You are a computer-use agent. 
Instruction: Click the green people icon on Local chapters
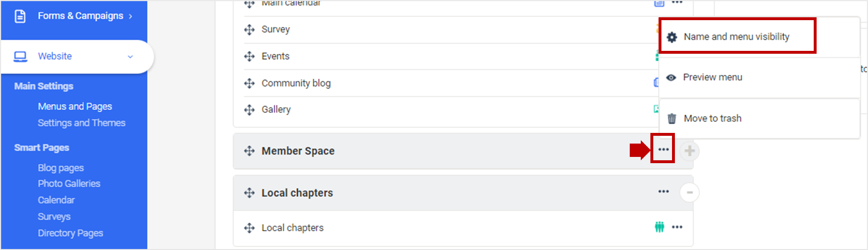tap(660, 227)
